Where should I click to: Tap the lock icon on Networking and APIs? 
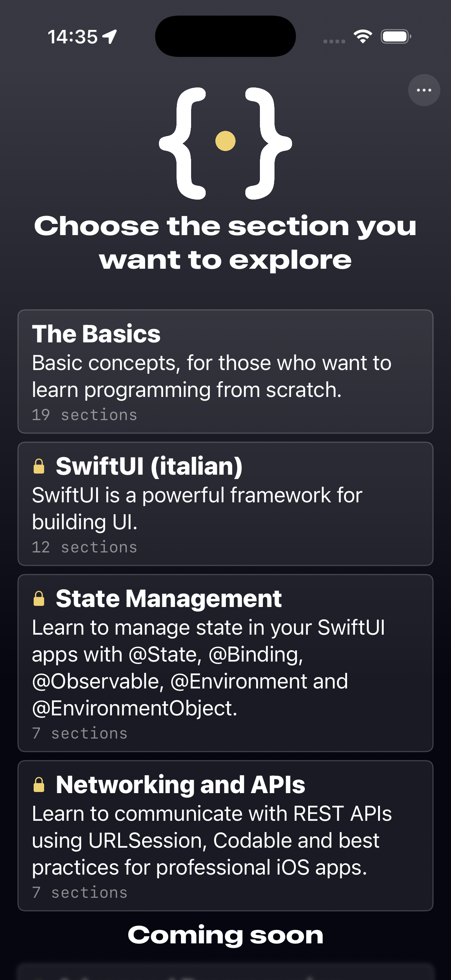point(39,785)
